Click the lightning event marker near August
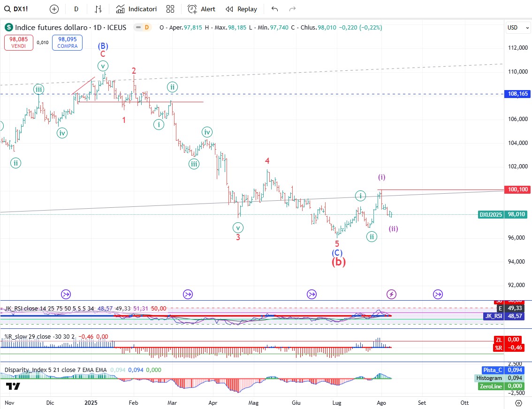 pos(392,295)
